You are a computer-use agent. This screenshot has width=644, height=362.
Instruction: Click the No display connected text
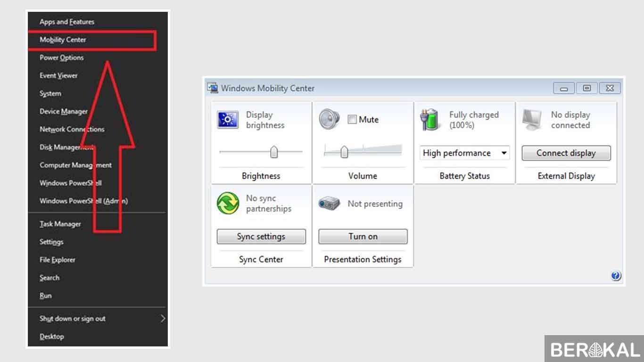570,120
